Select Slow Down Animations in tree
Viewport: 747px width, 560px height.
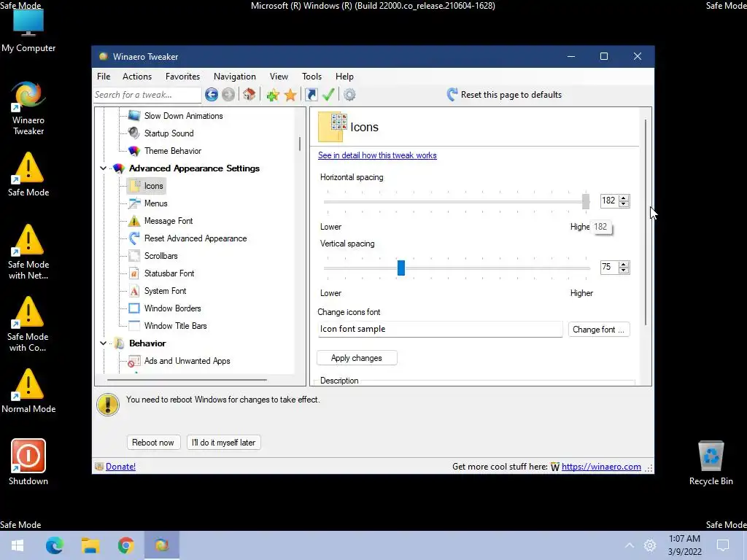pos(183,116)
